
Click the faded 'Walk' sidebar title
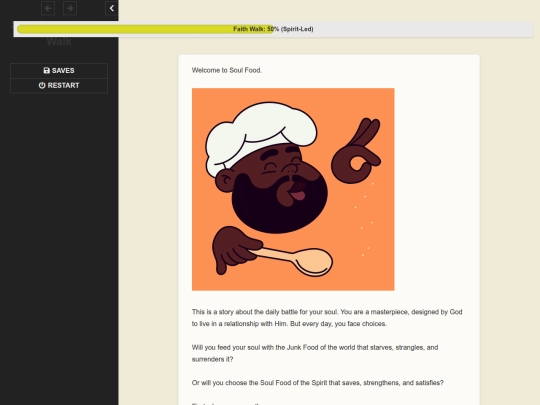coord(59,42)
